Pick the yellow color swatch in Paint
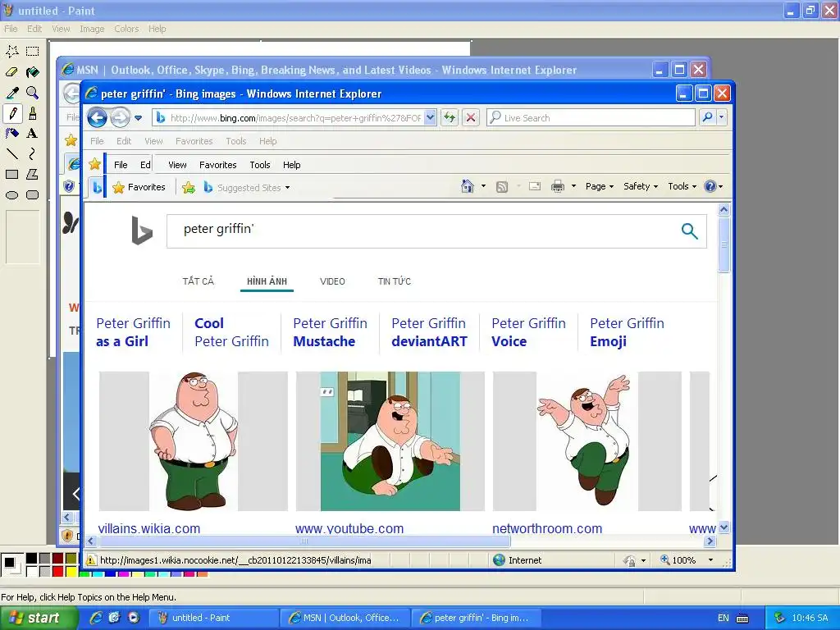Screen dimensions: 840x630 (71, 572)
